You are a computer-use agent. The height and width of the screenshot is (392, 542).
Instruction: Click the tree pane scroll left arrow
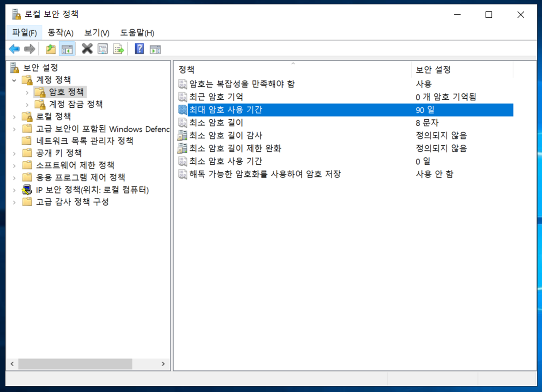click(12, 364)
